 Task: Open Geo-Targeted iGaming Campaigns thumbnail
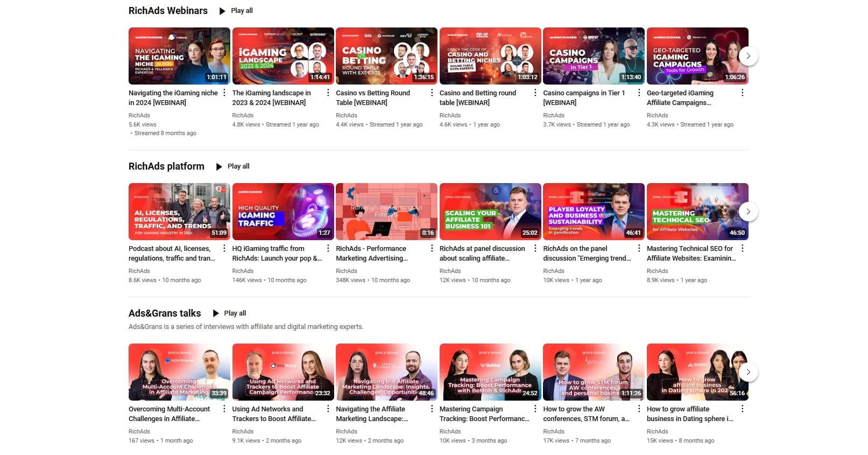coord(697,56)
